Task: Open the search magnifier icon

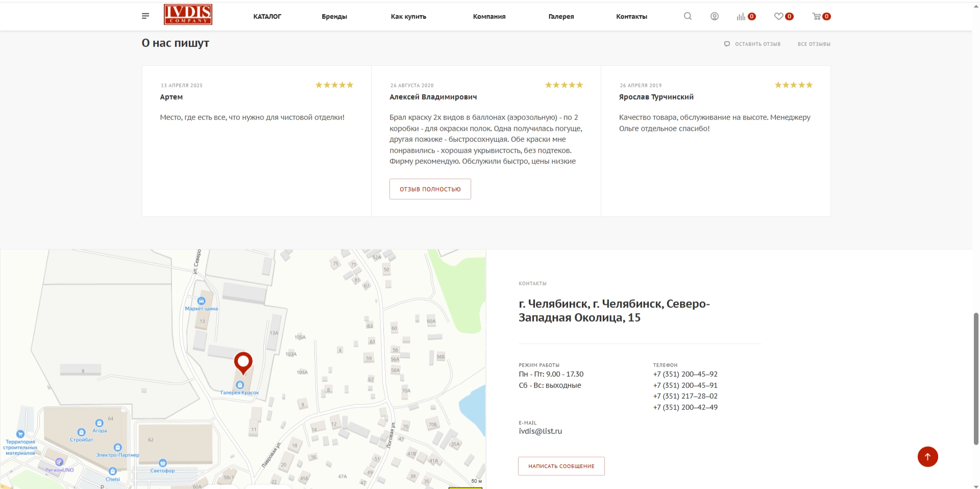Action: pyautogui.click(x=688, y=16)
